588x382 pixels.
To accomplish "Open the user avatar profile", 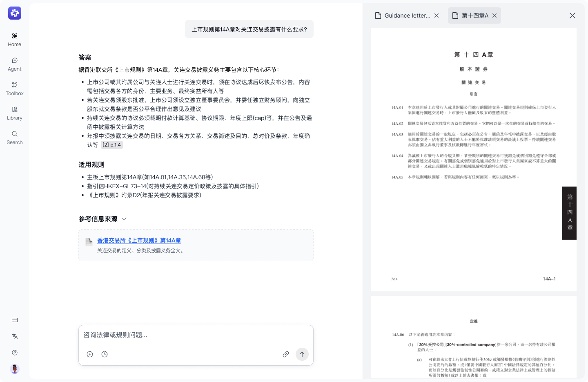I will pyautogui.click(x=15, y=369).
